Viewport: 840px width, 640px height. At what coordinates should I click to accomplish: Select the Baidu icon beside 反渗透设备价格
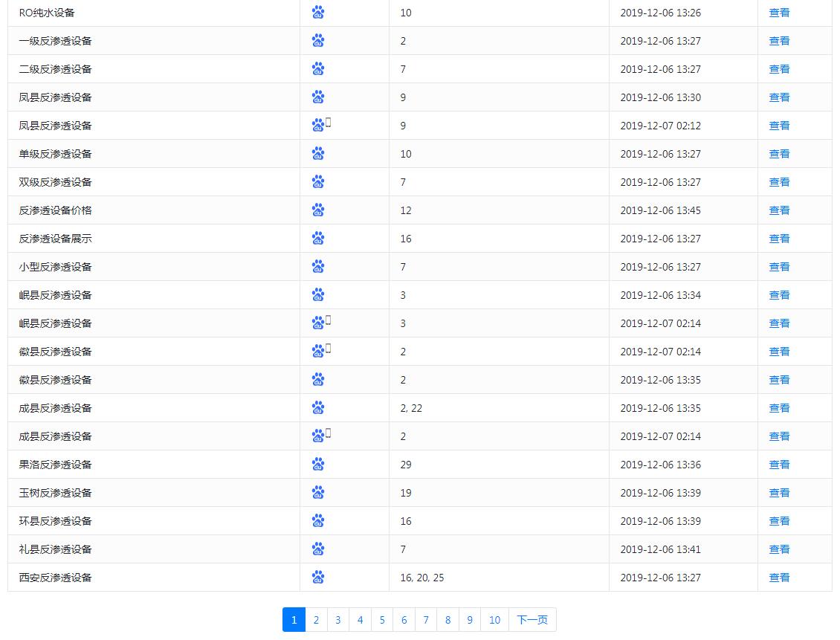click(x=318, y=210)
